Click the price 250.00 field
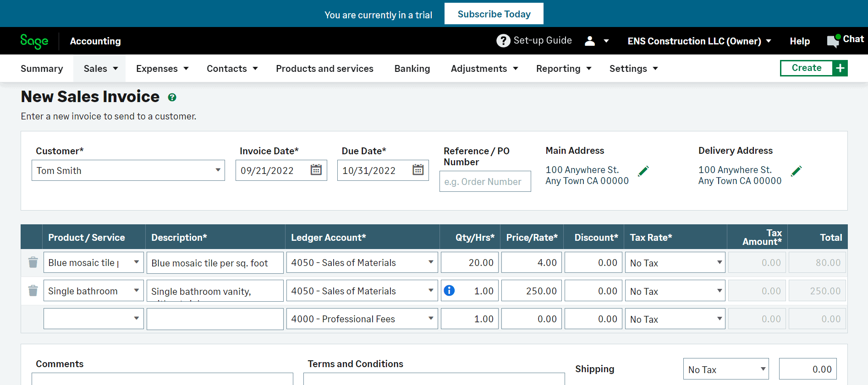 [x=532, y=291]
